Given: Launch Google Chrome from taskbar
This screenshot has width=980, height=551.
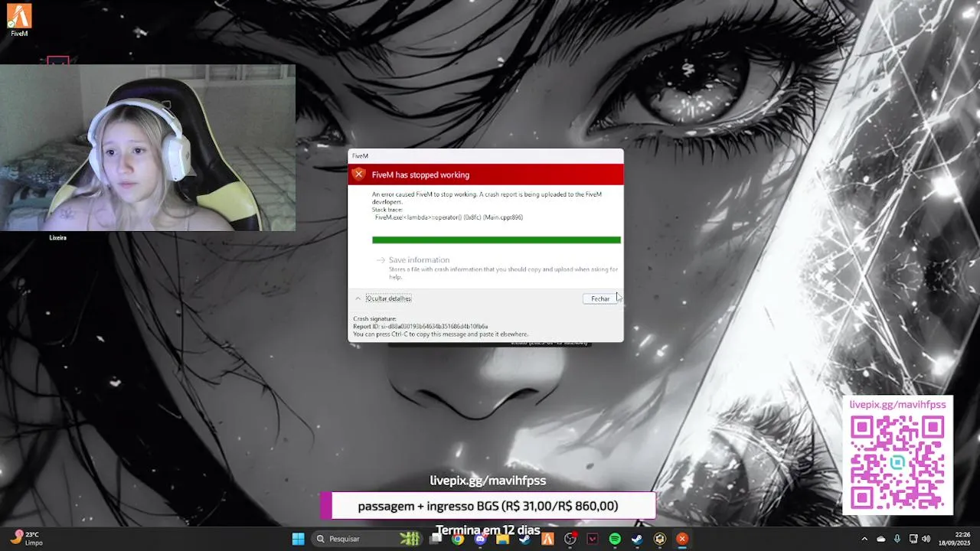Looking at the screenshot, I should point(458,539).
